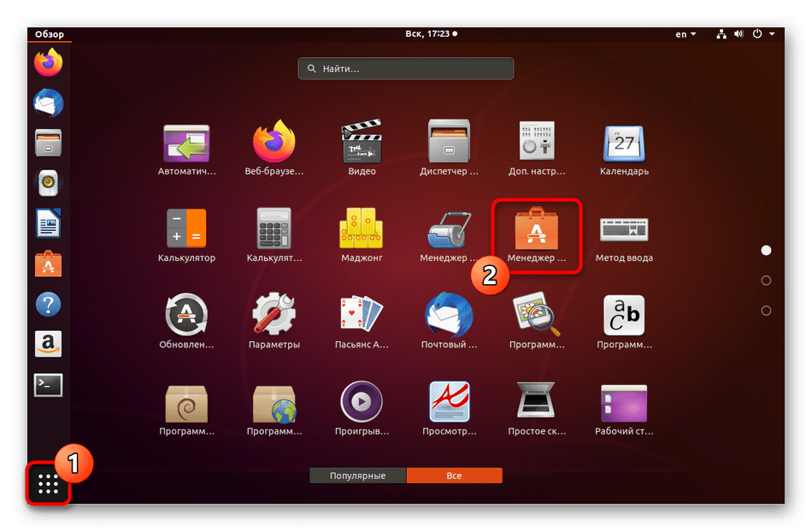
Task: Open Программ… box with globe icon
Action: tap(274, 409)
